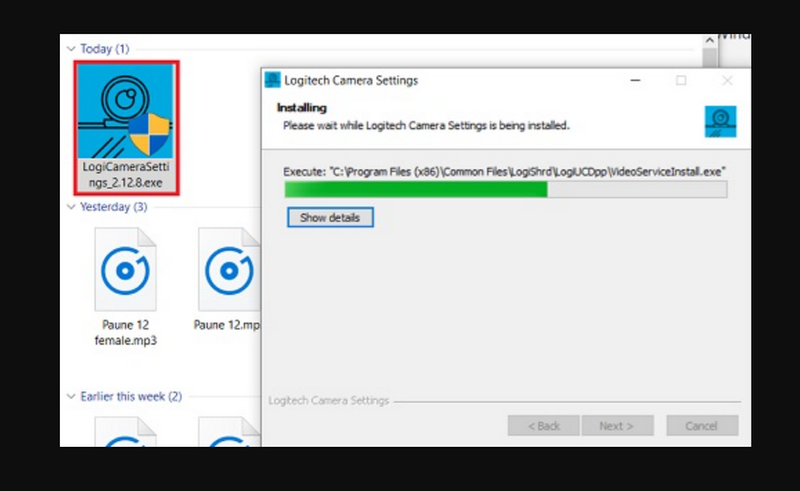This screenshot has width=800, height=491.
Task: Click the webcam logo in installer header
Action: point(720,121)
